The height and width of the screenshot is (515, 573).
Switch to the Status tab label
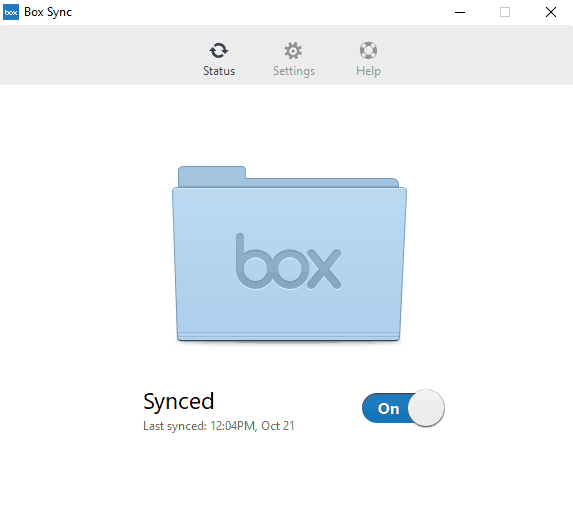[x=219, y=71]
